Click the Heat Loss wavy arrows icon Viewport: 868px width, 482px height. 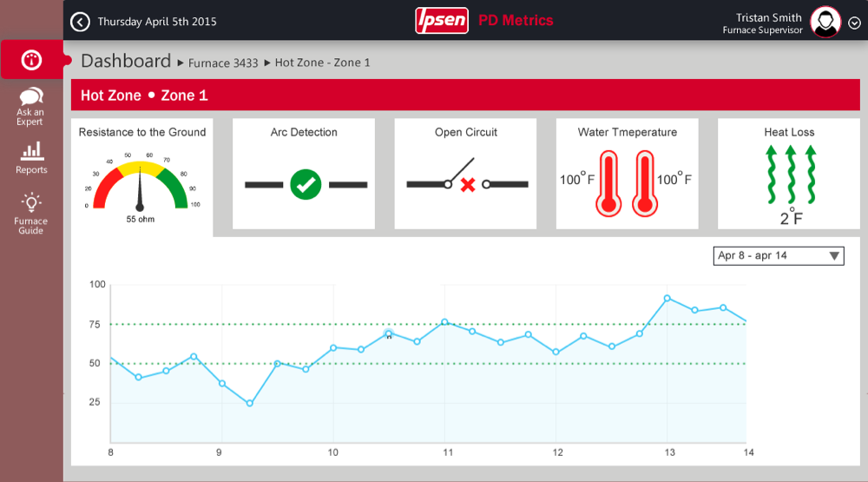[x=790, y=174]
